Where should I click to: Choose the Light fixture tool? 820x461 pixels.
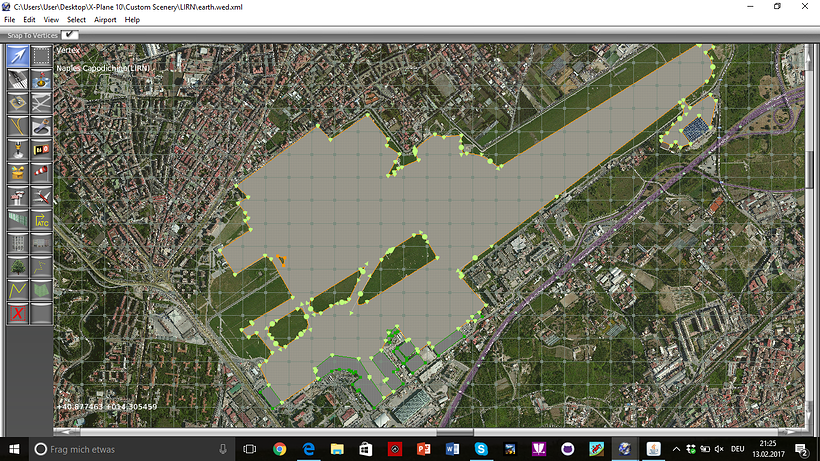[x=18, y=150]
